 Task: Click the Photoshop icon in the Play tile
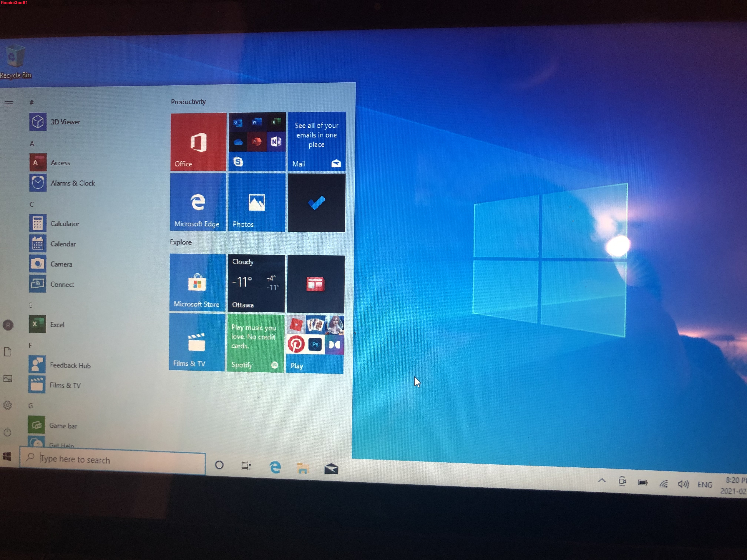click(x=315, y=345)
